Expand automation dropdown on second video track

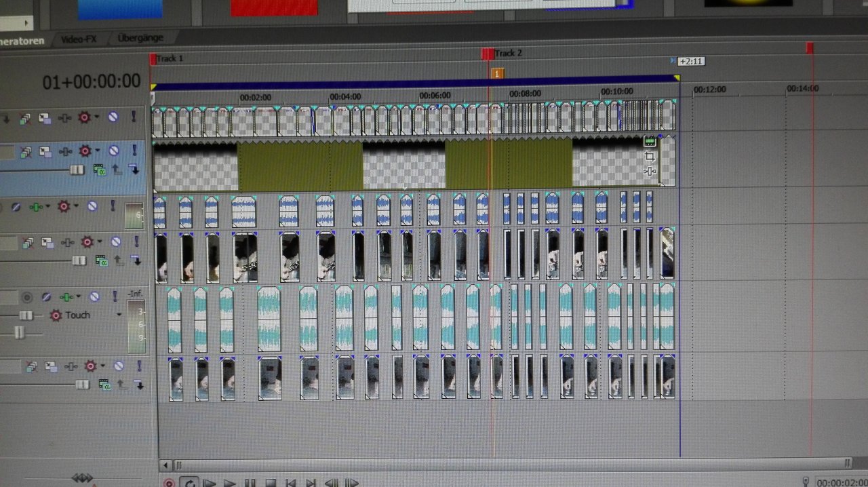point(98,151)
